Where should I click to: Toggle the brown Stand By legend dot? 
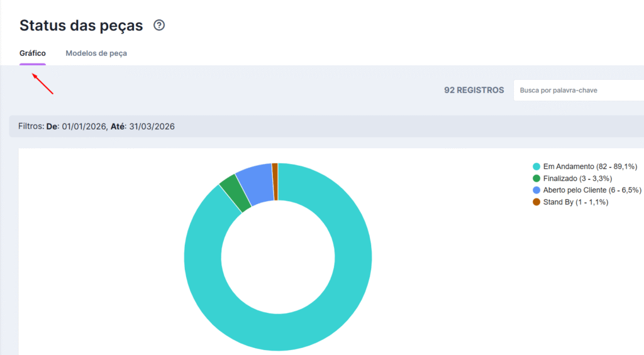coord(536,202)
